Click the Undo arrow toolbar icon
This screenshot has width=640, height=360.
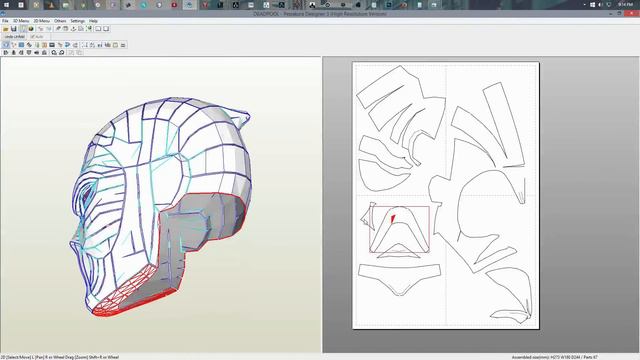coord(40,29)
